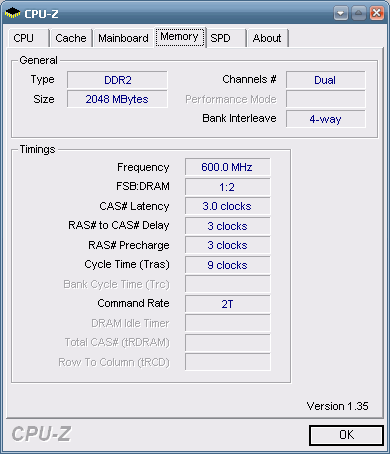Image resolution: width=390 pixels, height=454 pixels.
Task: Click the Channels # label
Action: pos(249,79)
